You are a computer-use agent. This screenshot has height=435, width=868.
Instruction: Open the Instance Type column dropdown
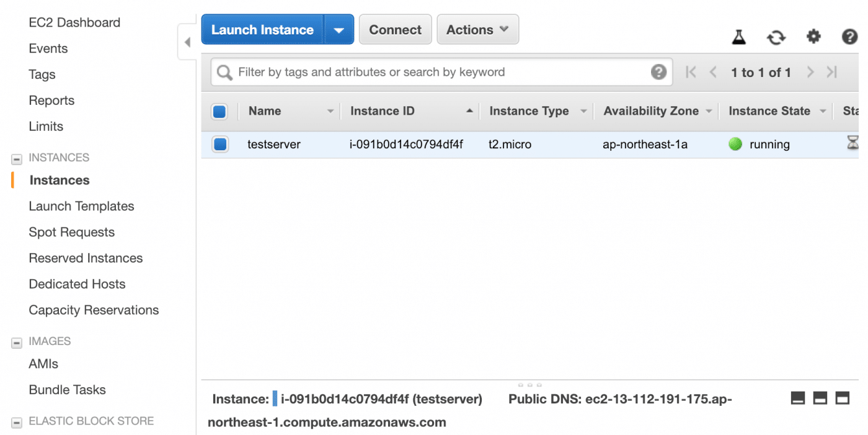click(x=583, y=112)
